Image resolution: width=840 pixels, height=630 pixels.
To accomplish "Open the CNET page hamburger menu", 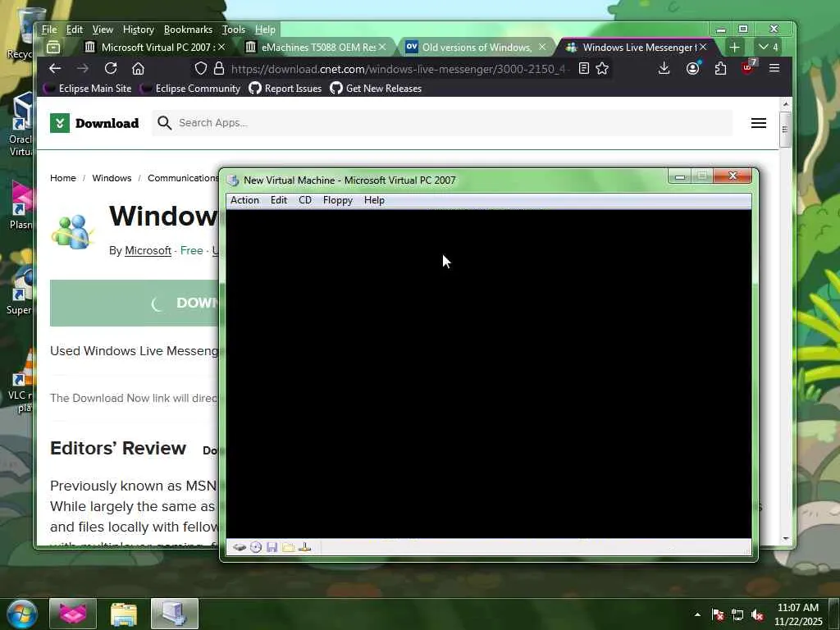I will (759, 123).
